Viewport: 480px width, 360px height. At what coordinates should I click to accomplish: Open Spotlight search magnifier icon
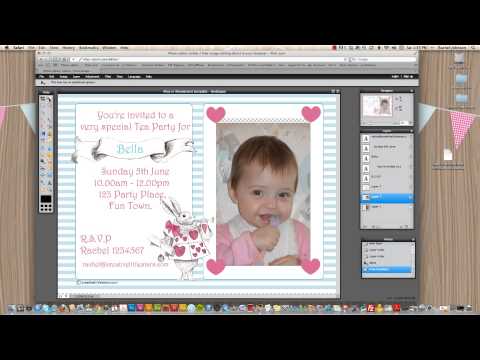(x=474, y=48)
